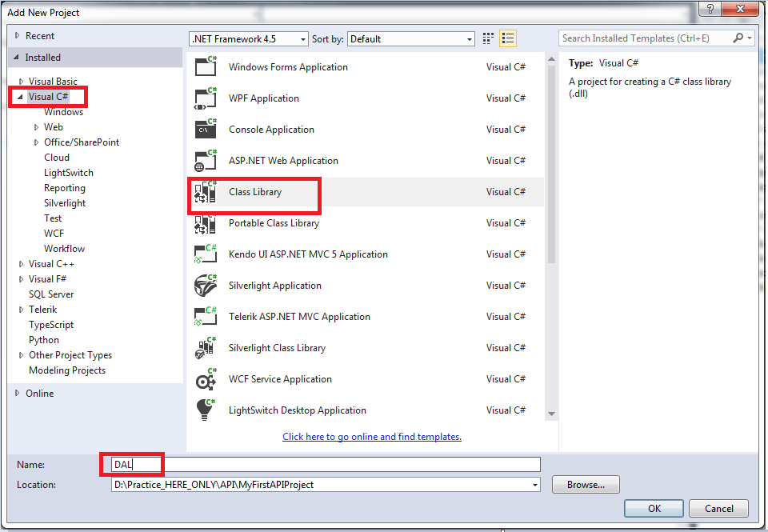Close the Add New Project dialog
The height and width of the screenshot is (532, 768).
click(741, 9)
